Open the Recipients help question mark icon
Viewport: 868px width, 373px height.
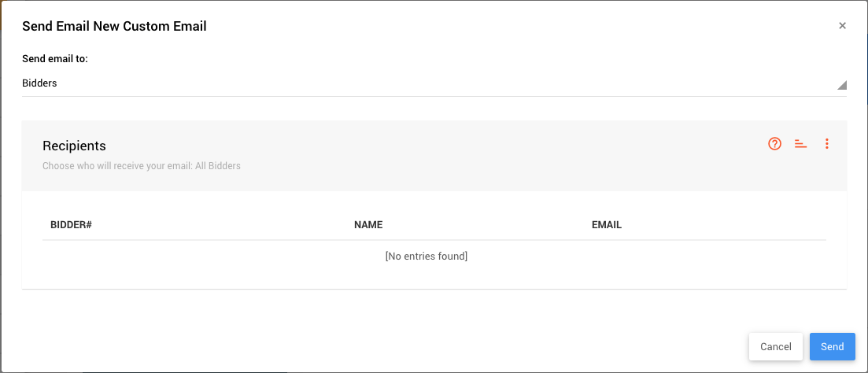(775, 144)
